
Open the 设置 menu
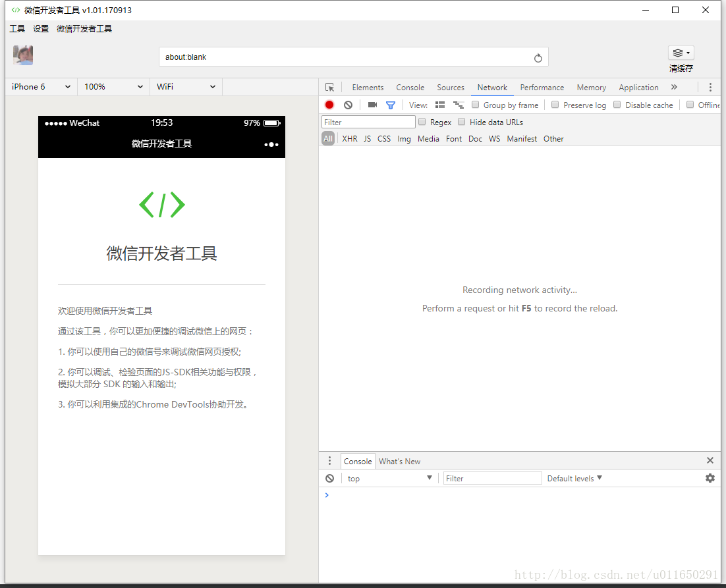point(41,28)
